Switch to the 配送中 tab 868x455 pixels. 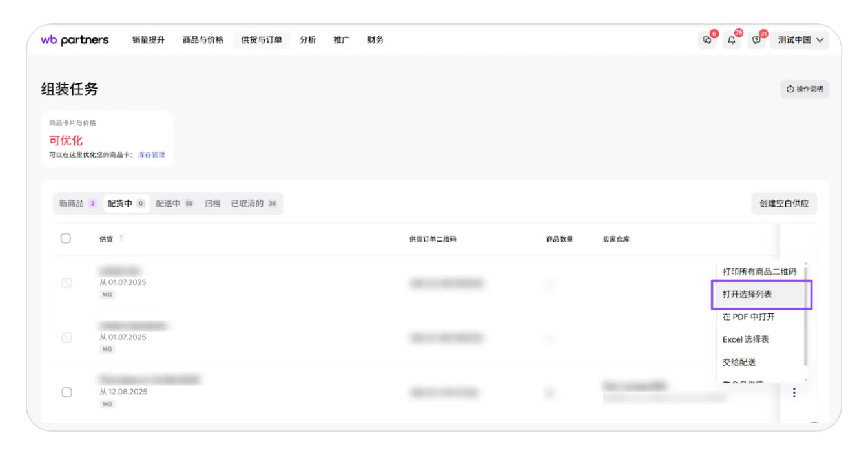point(168,204)
